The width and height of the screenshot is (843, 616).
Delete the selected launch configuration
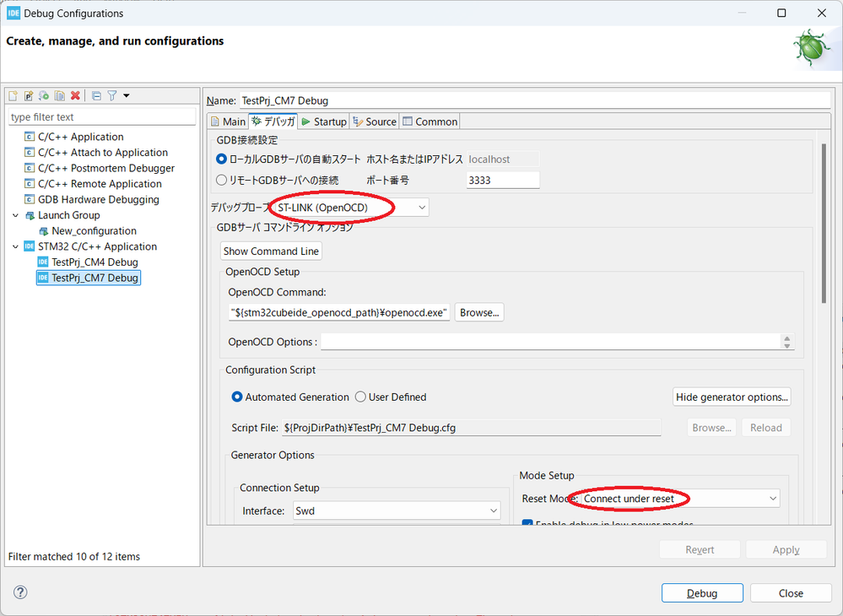(x=76, y=96)
